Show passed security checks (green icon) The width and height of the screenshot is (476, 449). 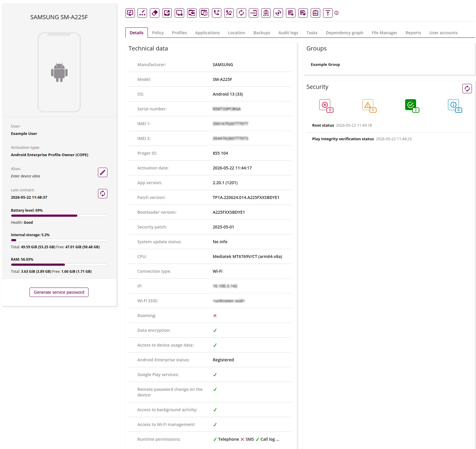point(412,106)
